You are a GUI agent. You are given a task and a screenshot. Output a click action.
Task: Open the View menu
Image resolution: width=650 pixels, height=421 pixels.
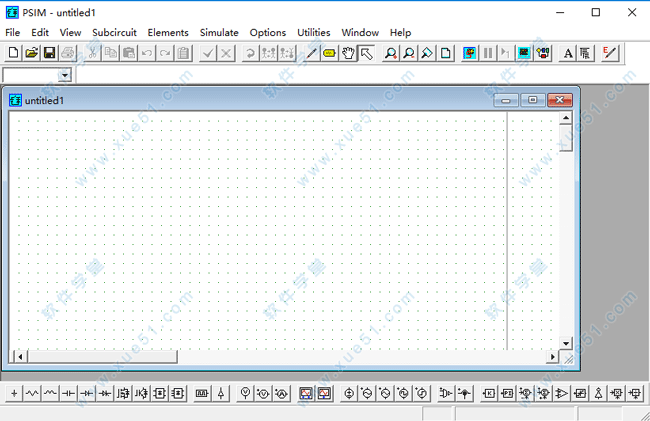click(70, 33)
